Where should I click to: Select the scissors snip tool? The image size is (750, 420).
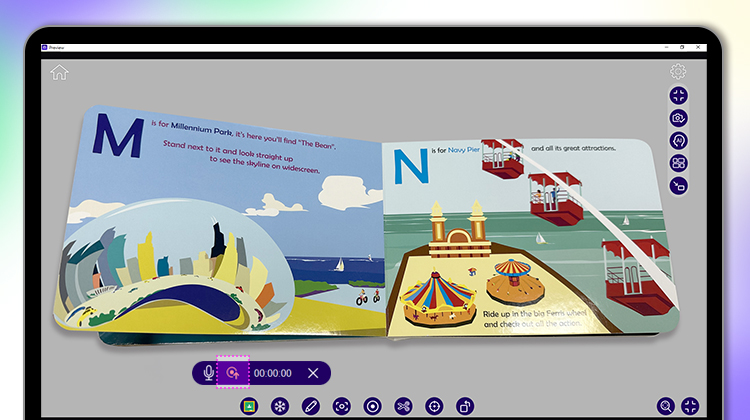pyautogui.click(x=403, y=407)
